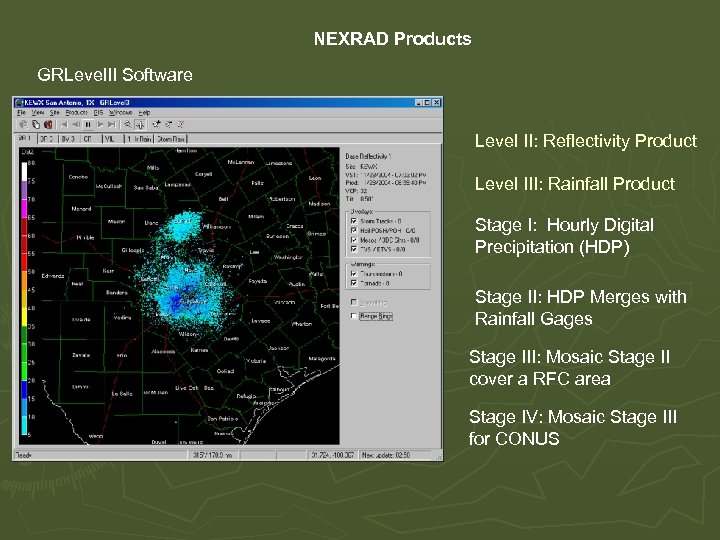Viewport: 720px width, 540px height.
Task: Click the 'Base Reflectivity 1' product label
Action: coord(368,157)
